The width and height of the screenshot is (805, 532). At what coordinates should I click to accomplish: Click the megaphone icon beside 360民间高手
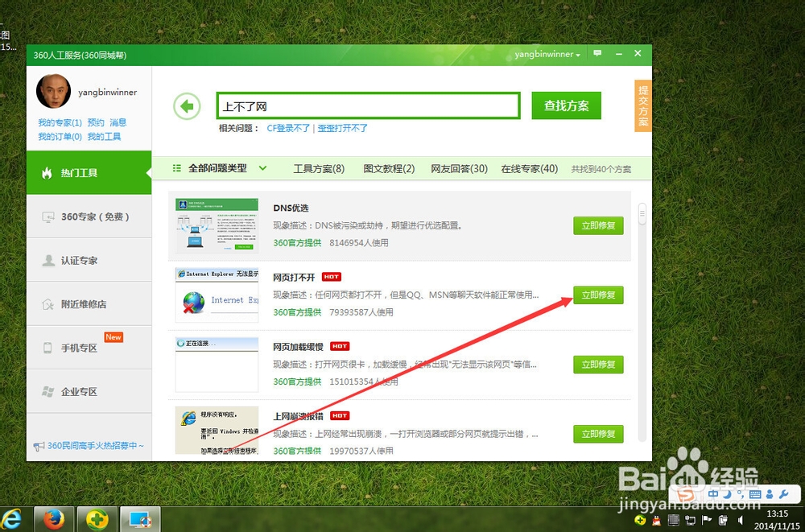pyautogui.click(x=39, y=447)
